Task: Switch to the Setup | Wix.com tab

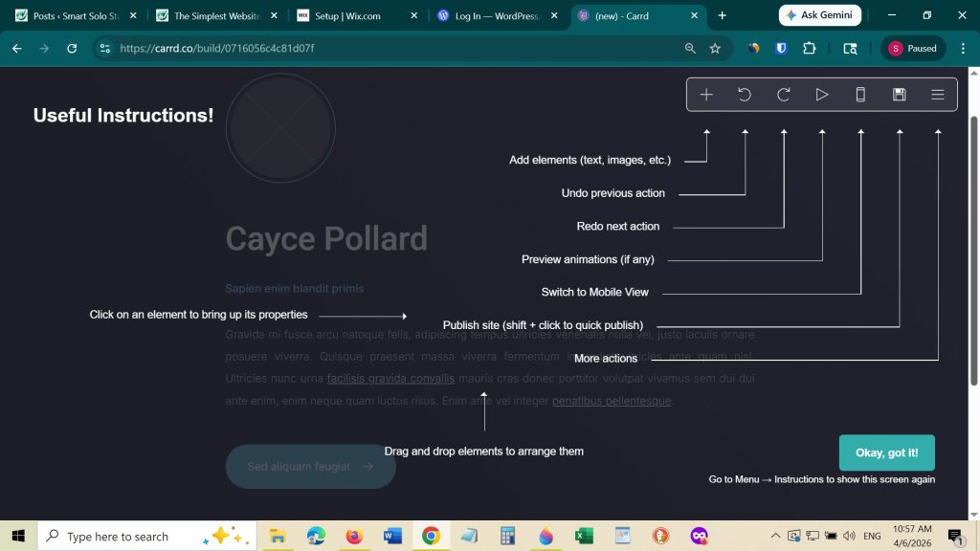Action: 356,15
